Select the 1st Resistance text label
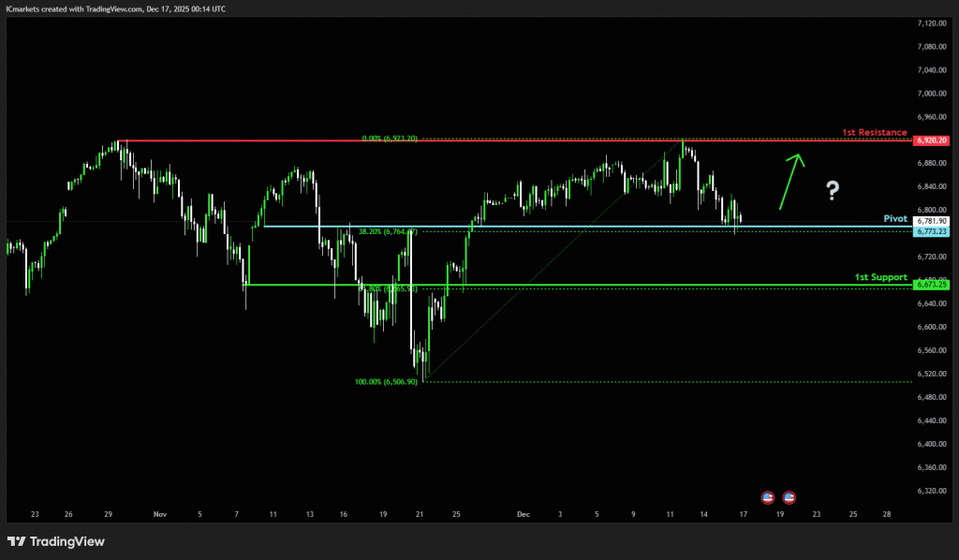 point(875,132)
